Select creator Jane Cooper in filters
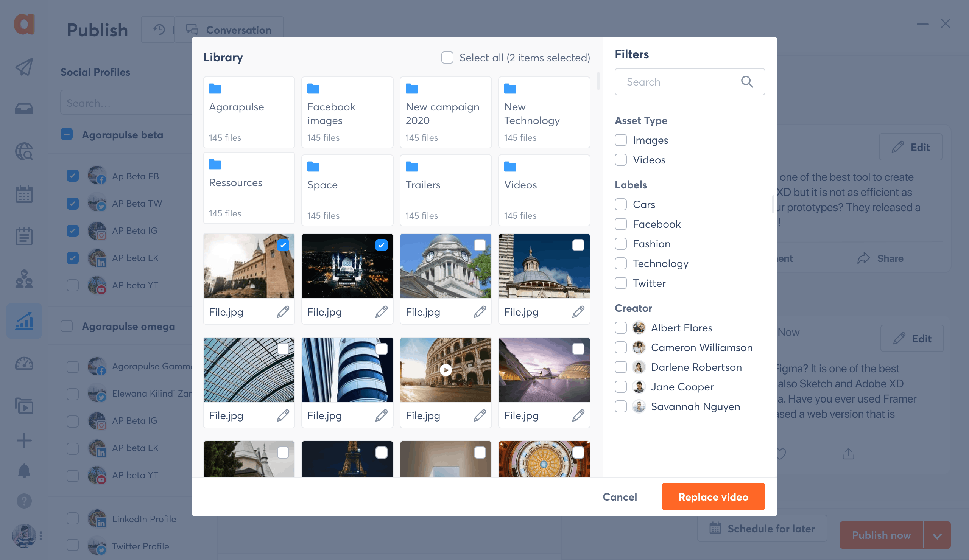The width and height of the screenshot is (969, 560). click(x=621, y=387)
